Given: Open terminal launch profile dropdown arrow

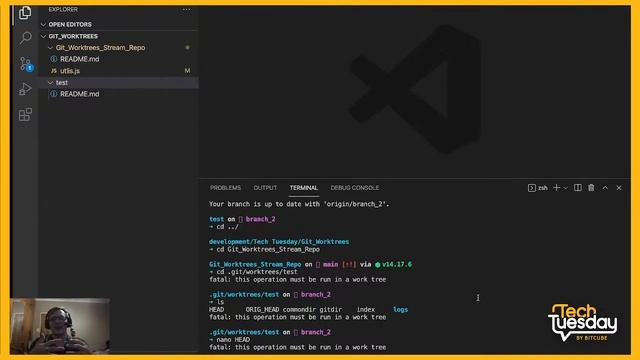Looking at the screenshot, I should coord(565,188).
